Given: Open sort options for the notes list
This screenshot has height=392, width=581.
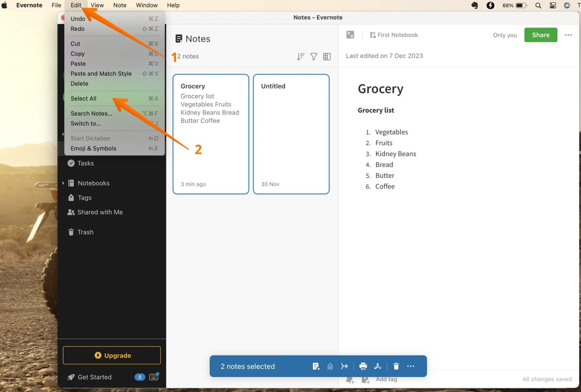Looking at the screenshot, I should pos(300,57).
